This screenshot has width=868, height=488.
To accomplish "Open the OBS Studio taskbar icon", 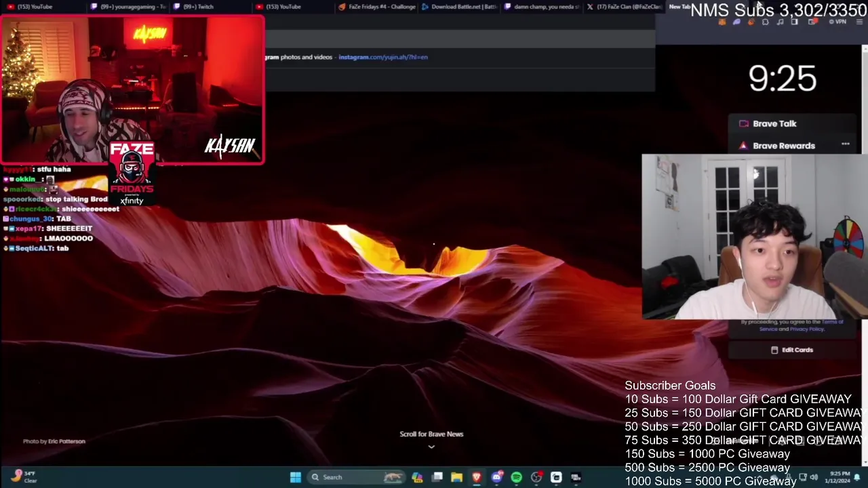I will click(x=536, y=477).
